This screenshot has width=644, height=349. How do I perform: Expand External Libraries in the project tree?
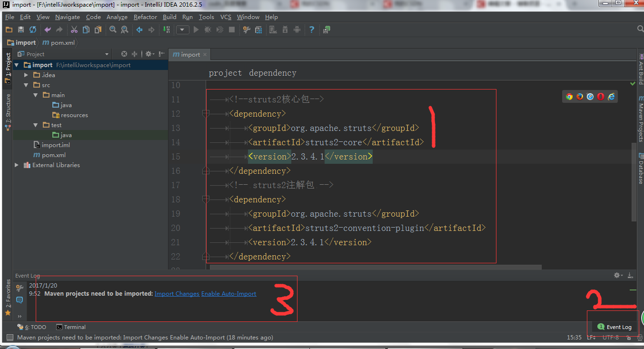pos(17,165)
